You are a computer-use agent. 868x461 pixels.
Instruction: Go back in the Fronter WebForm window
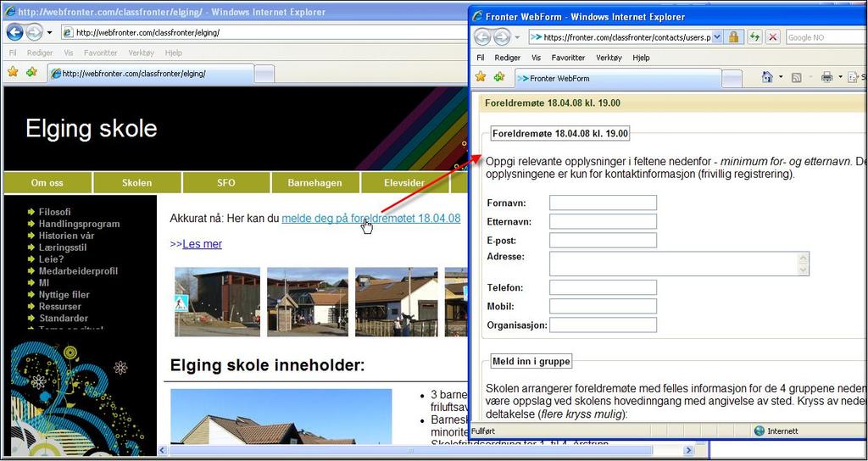tap(482, 37)
